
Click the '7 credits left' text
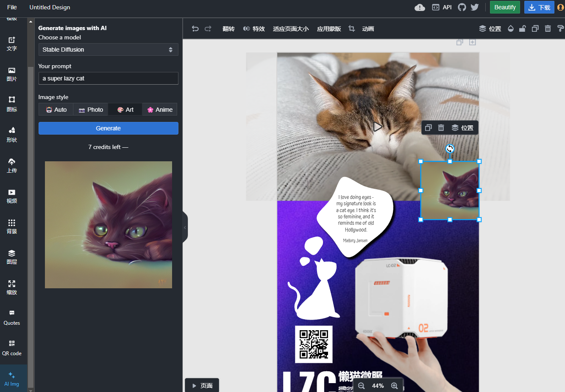click(x=108, y=147)
